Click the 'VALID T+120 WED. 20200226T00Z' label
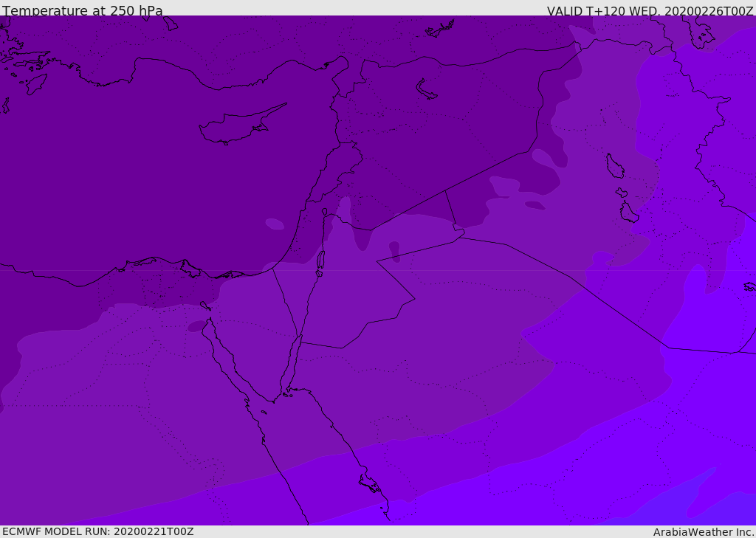The height and width of the screenshot is (538, 756). click(650, 11)
